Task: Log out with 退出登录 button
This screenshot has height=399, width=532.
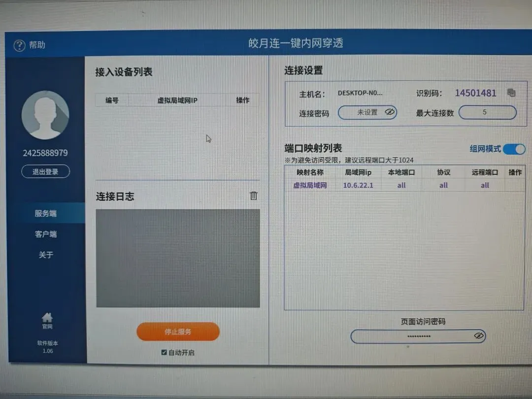Action: click(45, 172)
